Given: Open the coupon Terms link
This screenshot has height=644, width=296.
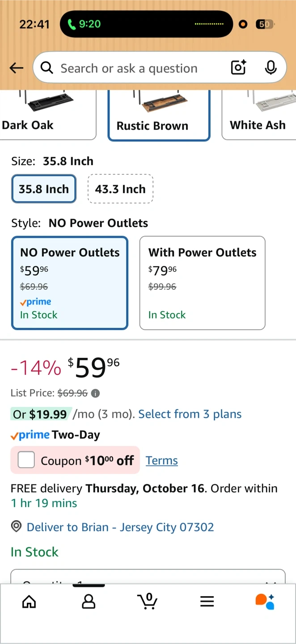Looking at the screenshot, I should [x=162, y=461].
